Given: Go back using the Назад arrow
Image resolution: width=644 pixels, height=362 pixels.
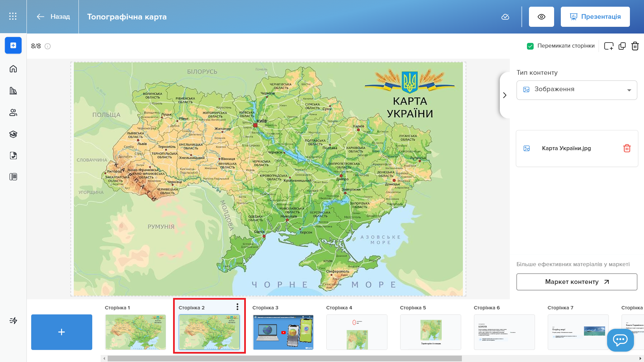Looking at the screenshot, I should click(53, 17).
